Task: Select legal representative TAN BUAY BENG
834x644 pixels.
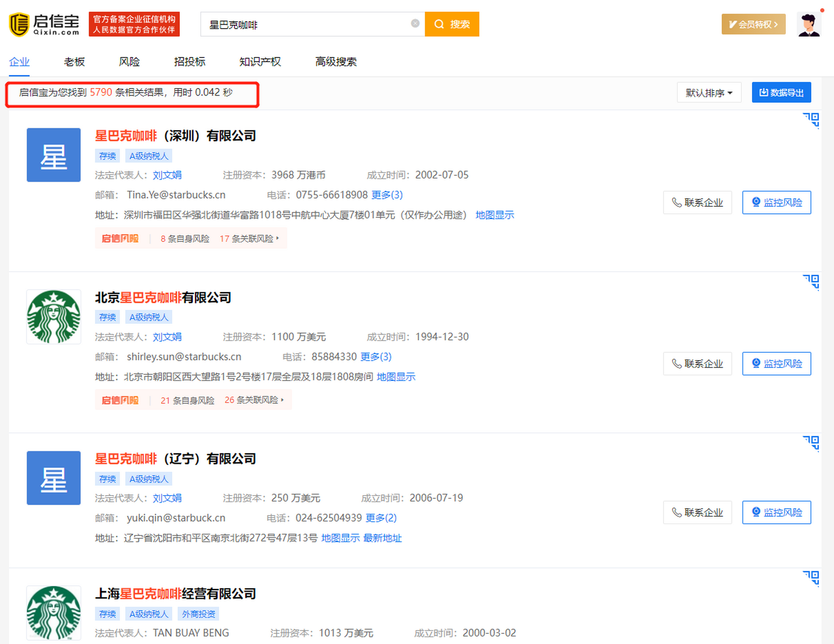Action: (x=191, y=633)
